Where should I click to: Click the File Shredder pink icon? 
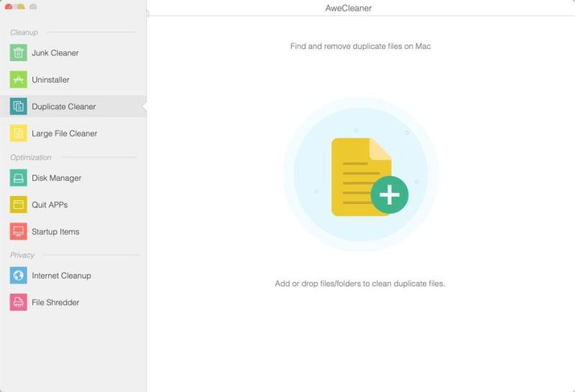19,302
